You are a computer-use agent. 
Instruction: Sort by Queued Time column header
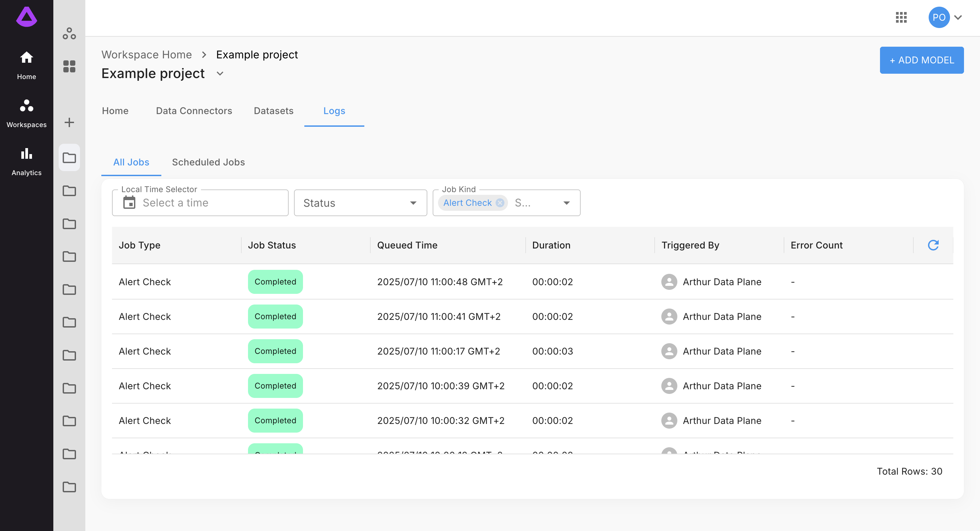click(x=407, y=245)
